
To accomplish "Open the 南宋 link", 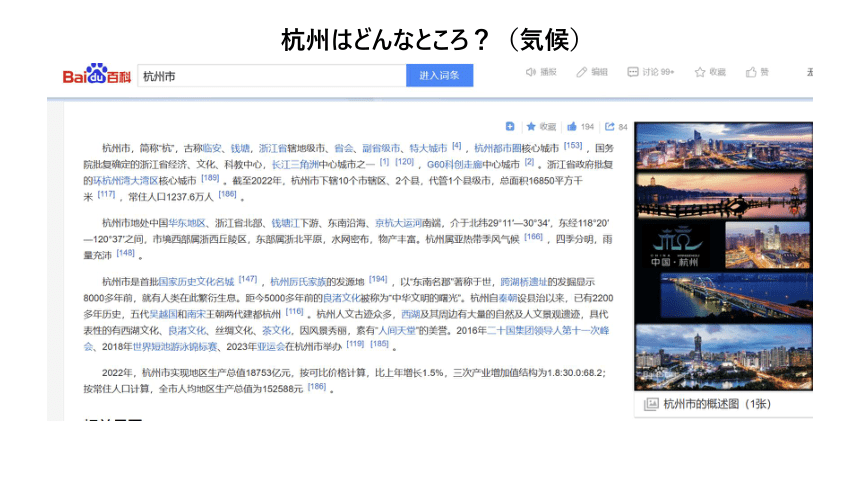I will (x=196, y=314).
